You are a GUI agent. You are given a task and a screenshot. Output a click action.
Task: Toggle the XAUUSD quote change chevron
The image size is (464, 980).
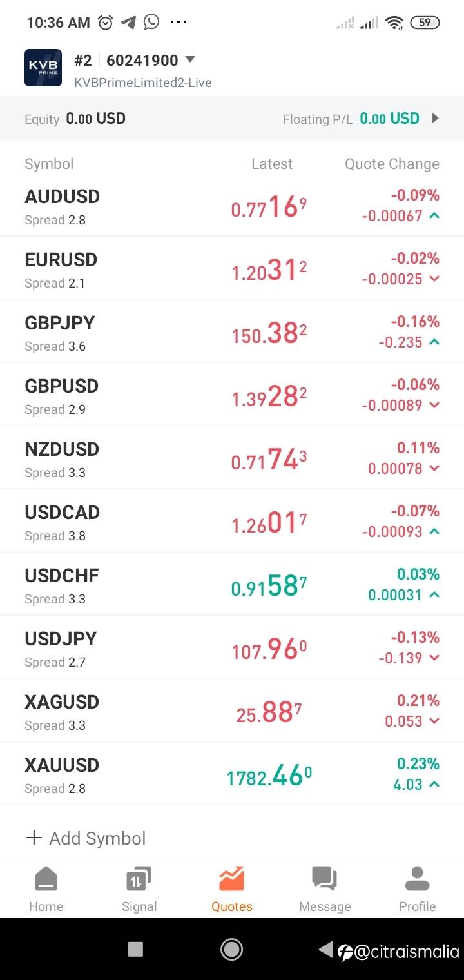click(x=434, y=785)
